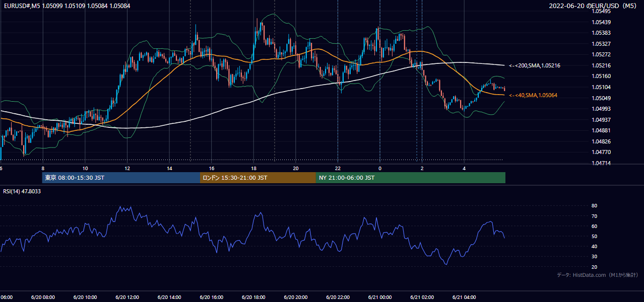This screenshot has width=644, height=302.
Task: Click the '6/20 12:00' bottom date label
Action: click(126, 297)
